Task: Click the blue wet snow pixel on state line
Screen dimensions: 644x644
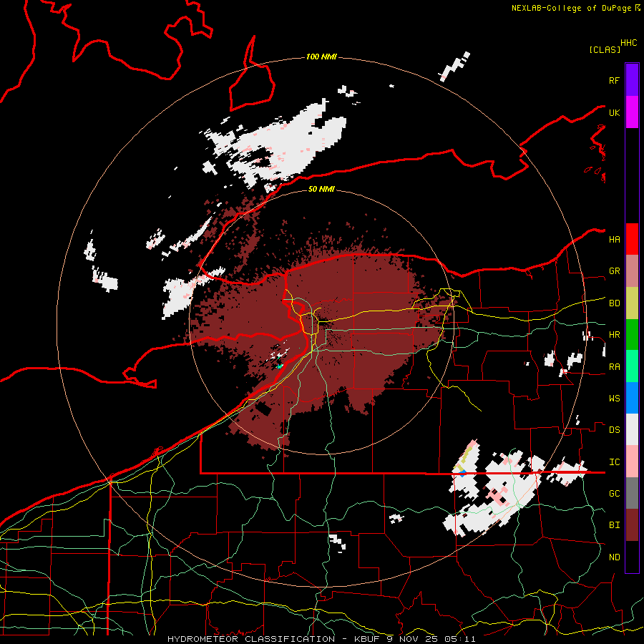Action: coord(462,473)
